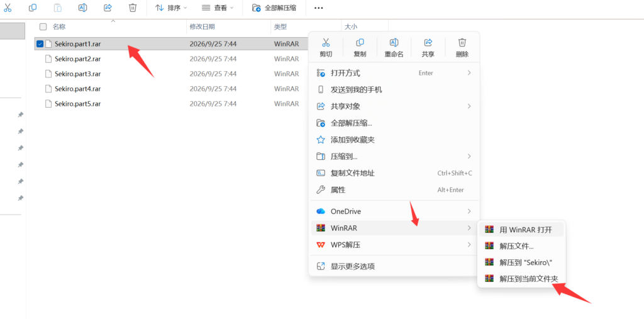Screen dimensions: 644x319
Task: Sort by the 大小 column header
Action: click(350, 26)
